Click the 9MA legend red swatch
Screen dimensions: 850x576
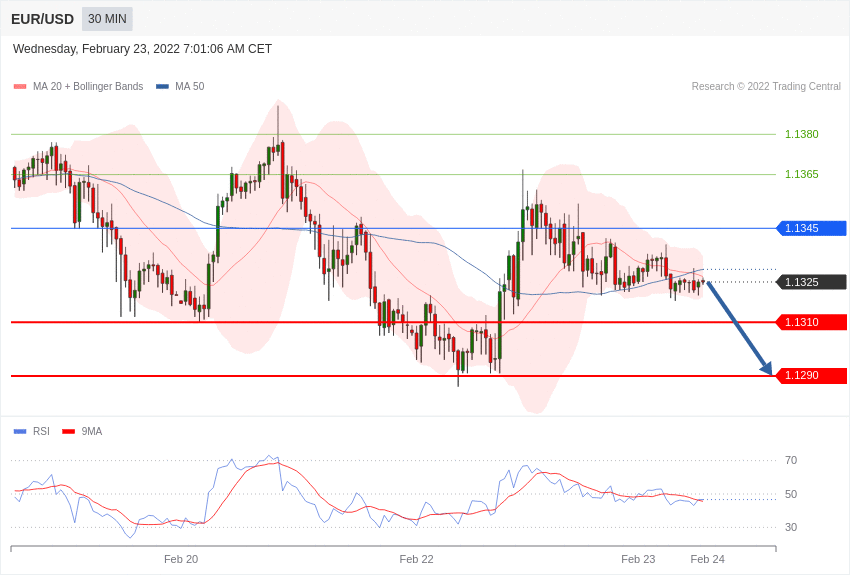tap(68, 432)
